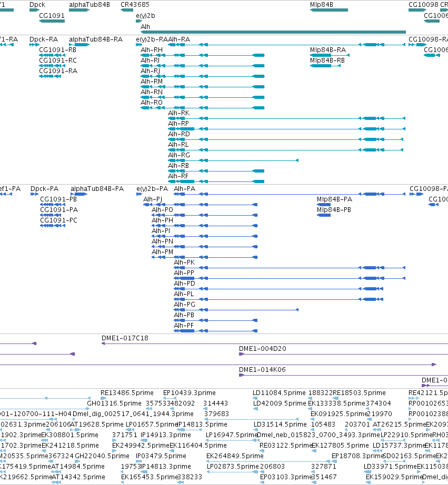
Task: Open the DME1-014K06 BAC clone label
Action: click(262, 370)
